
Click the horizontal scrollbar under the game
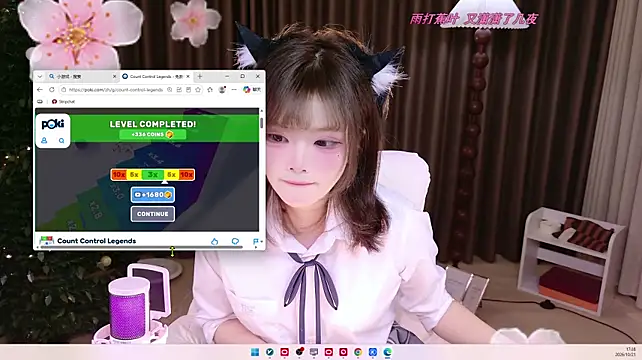tap(141, 247)
